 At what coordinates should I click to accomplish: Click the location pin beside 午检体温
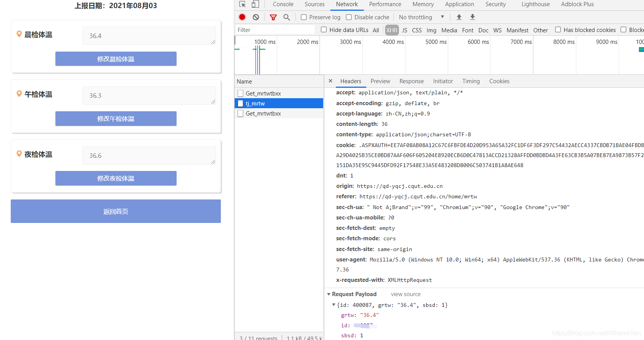[19, 94]
